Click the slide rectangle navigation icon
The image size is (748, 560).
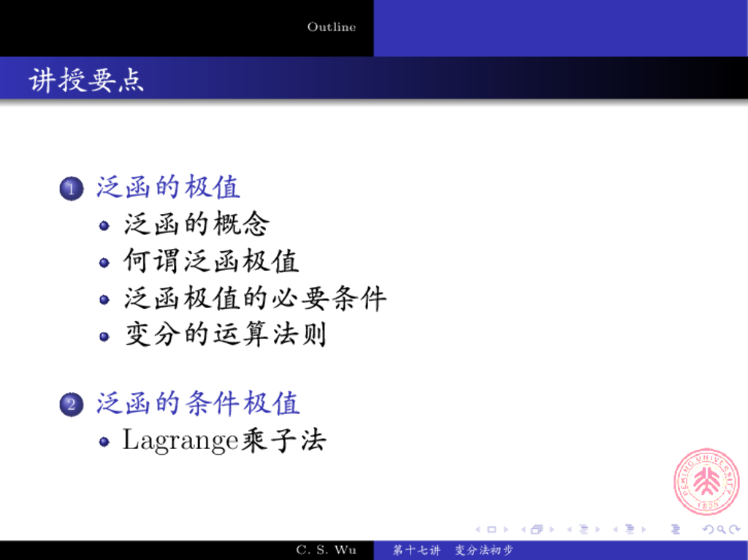click(492, 529)
